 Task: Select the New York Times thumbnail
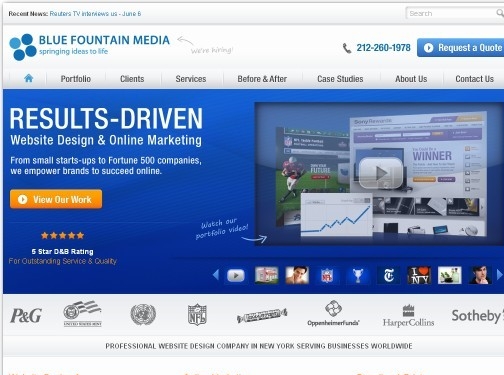tap(389, 275)
